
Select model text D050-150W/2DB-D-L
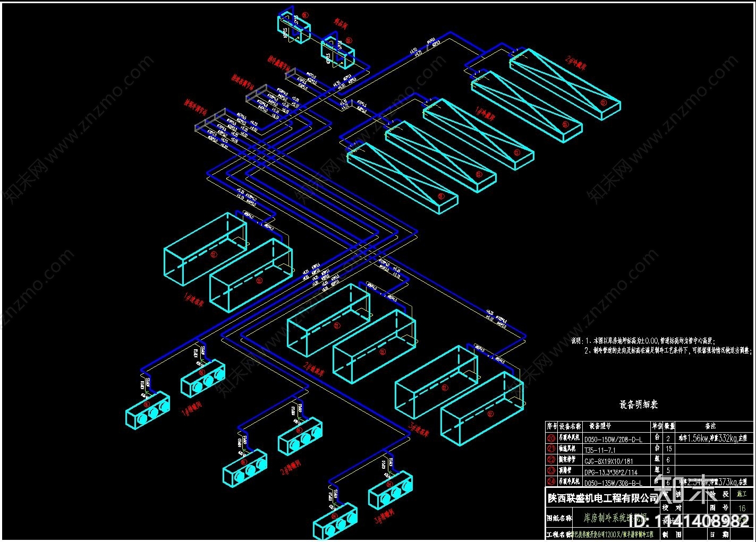[614, 439]
